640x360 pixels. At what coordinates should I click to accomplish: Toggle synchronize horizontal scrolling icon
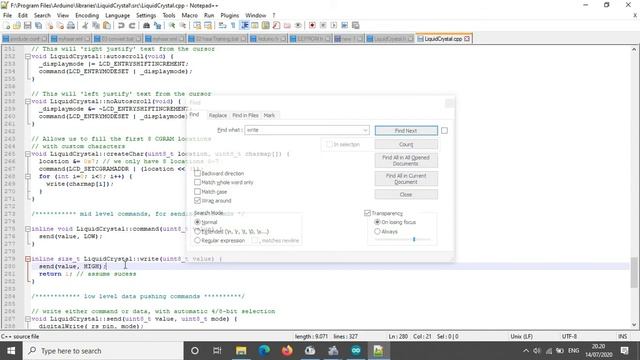(x=208, y=26)
